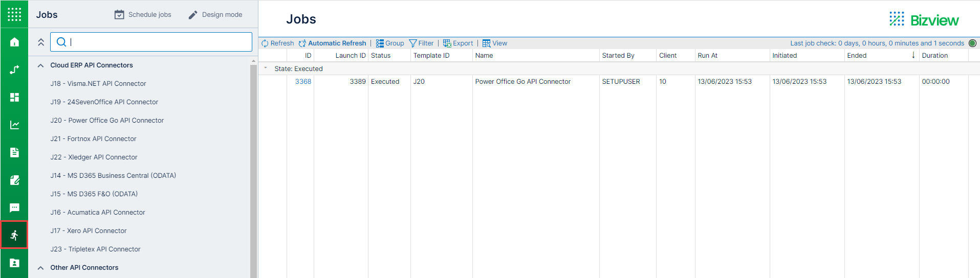Viewport: 980px width, 278px height.
Task: Open the app grid menu icon
Action: [14, 14]
